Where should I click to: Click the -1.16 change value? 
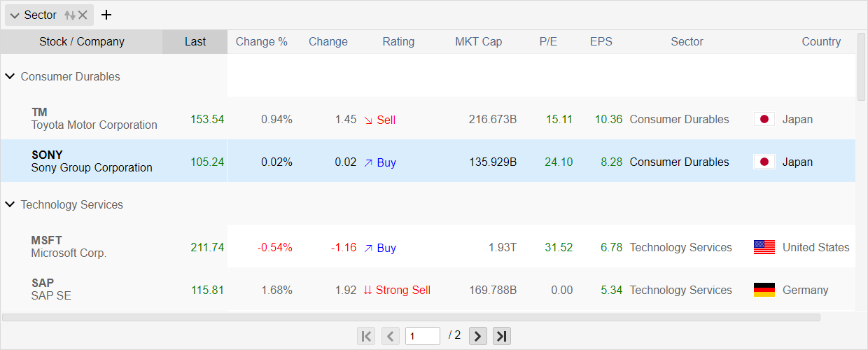pos(344,247)
